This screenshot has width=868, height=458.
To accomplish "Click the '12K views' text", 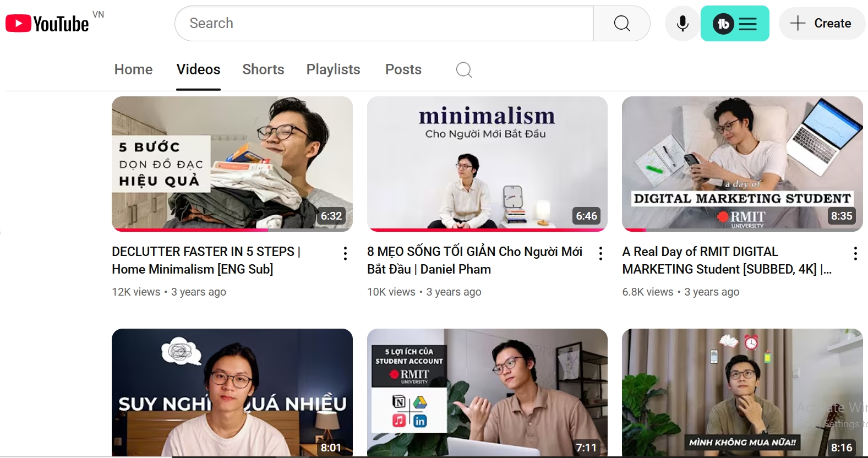I will coord(136,292).
